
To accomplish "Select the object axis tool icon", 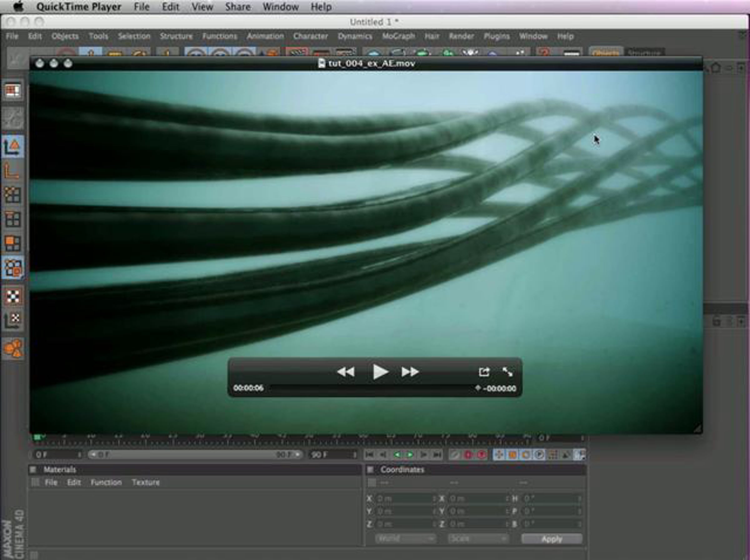I will tap(13, 171).
